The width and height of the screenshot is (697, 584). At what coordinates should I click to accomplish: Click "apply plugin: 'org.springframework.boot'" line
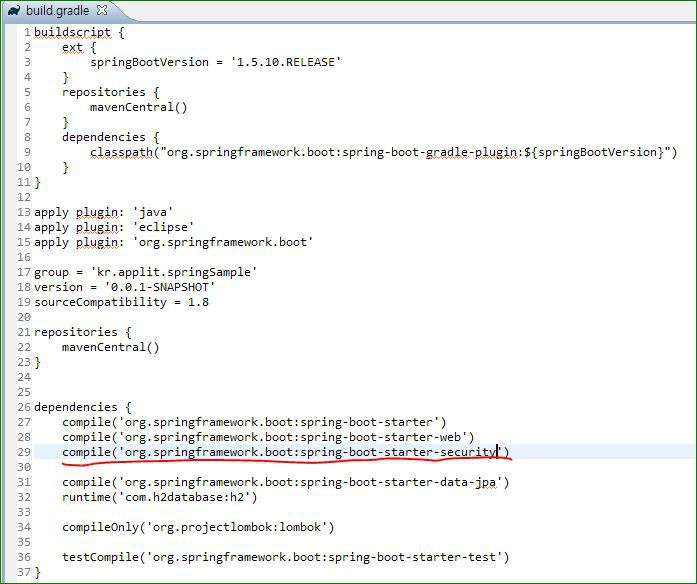[173, 243]
